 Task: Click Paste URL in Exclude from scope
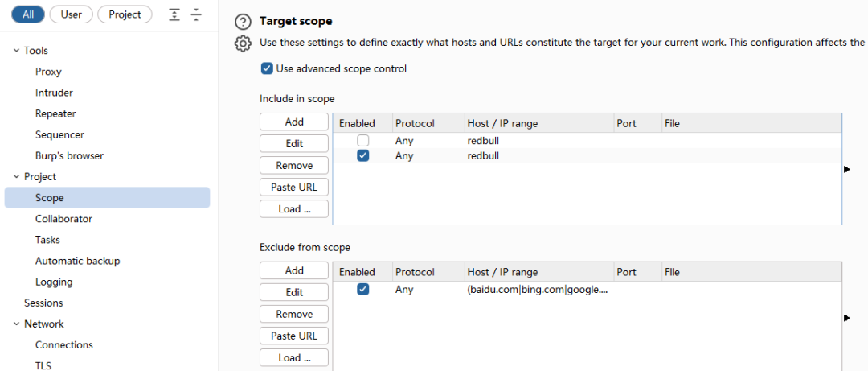[294, 336]
